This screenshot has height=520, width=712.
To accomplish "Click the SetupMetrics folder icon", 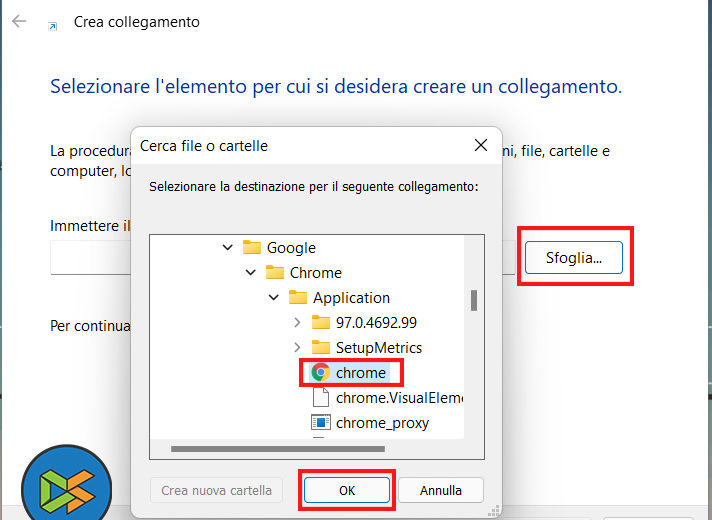I will pyautogui.click(x=321, y=348).
